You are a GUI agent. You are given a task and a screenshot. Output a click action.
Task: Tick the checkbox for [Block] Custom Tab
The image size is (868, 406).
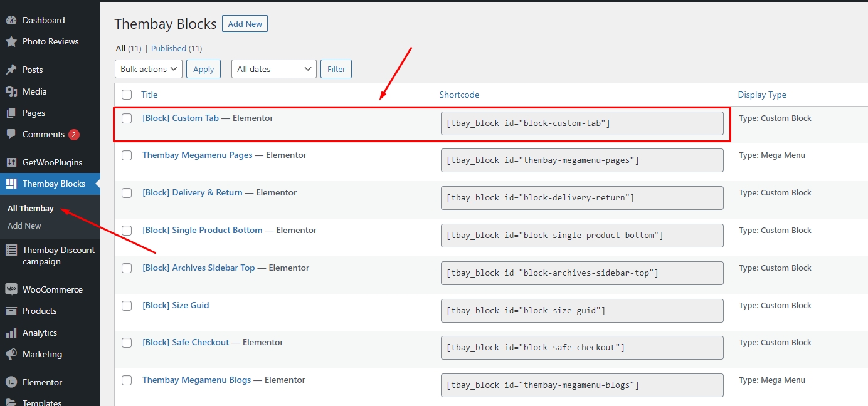(x=127, y=118)
